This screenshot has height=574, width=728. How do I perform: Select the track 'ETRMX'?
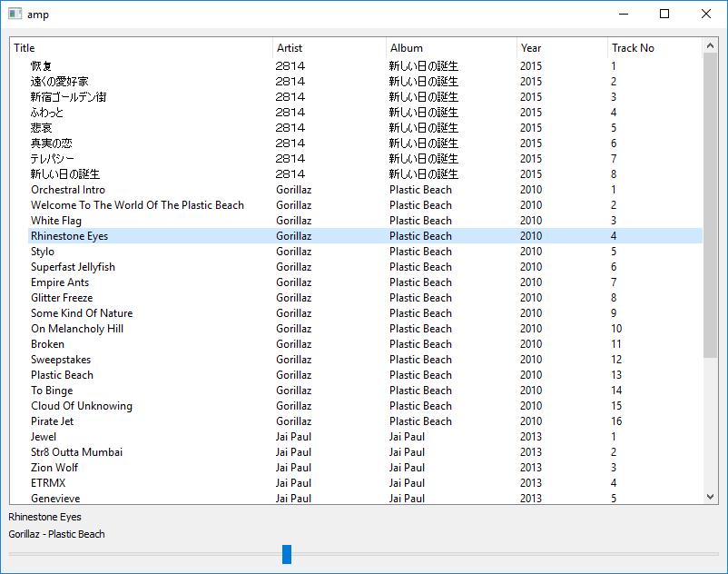[x=48, y=483]
